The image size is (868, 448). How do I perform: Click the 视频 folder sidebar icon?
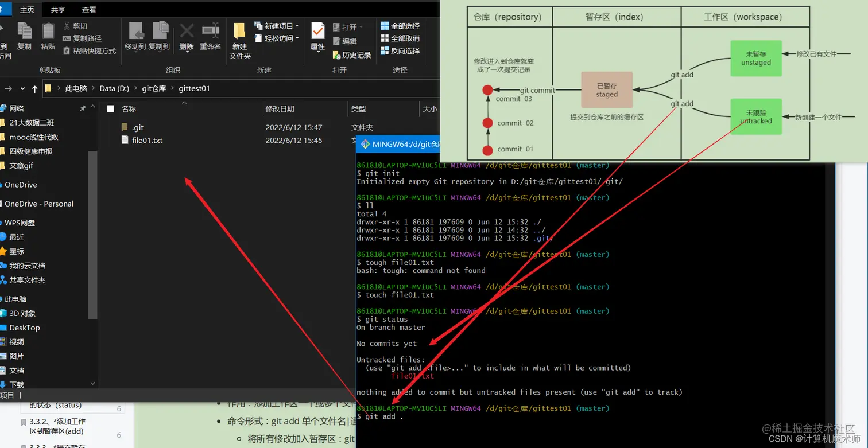(x=3, y=342)
